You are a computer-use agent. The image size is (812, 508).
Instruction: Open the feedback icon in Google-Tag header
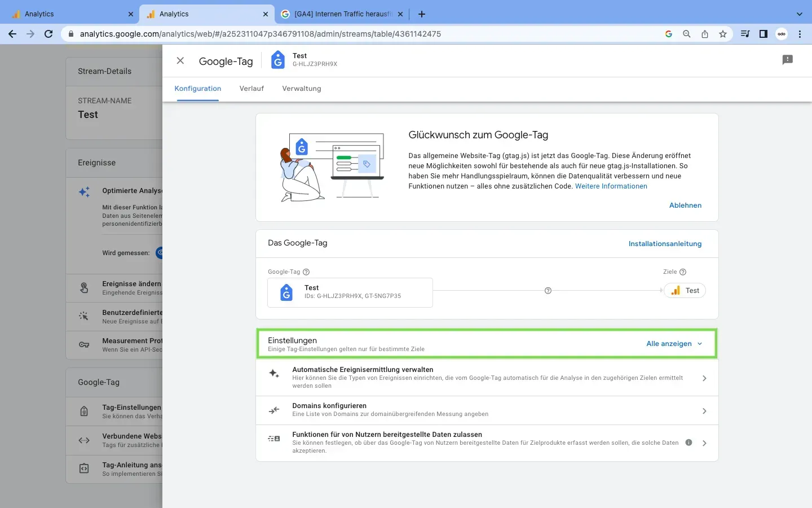pyautogui.click(x=788, y=60)
